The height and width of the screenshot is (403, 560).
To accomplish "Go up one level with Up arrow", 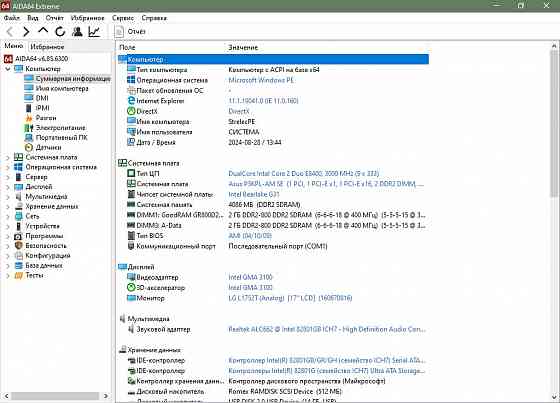I will (x=43, y=31).
